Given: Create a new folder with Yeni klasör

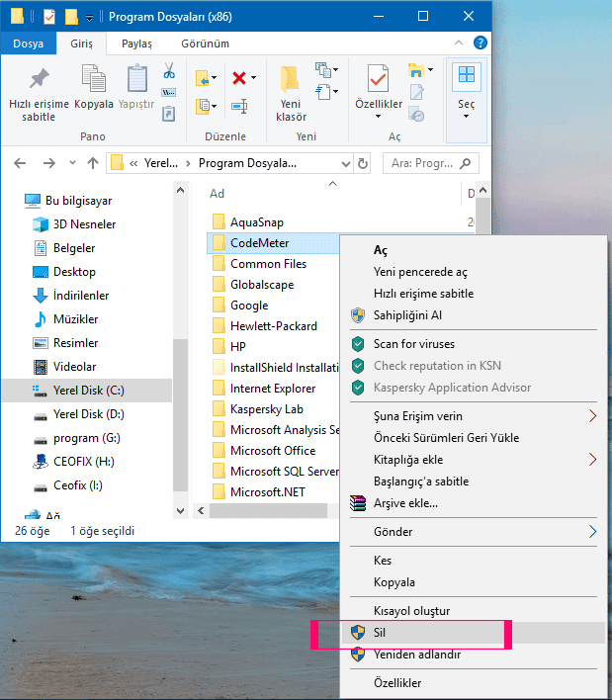Looking at the screenshot, I should click(291, 94).
